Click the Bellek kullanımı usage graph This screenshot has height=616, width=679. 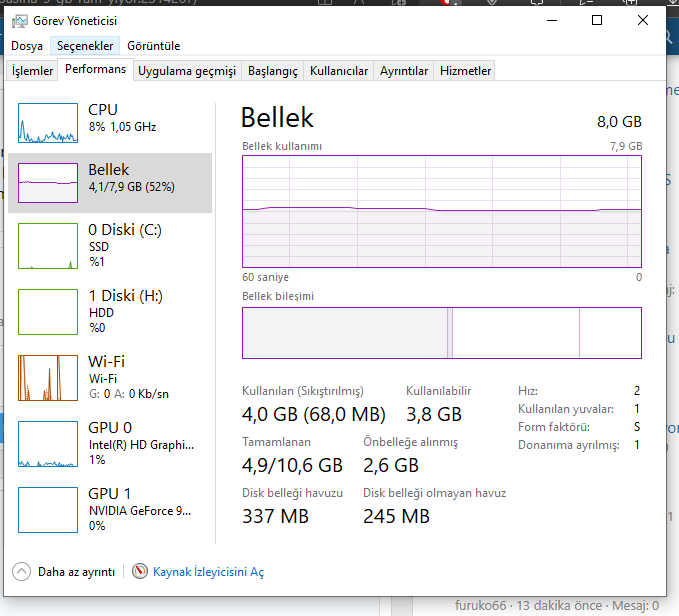click(442, 211)
